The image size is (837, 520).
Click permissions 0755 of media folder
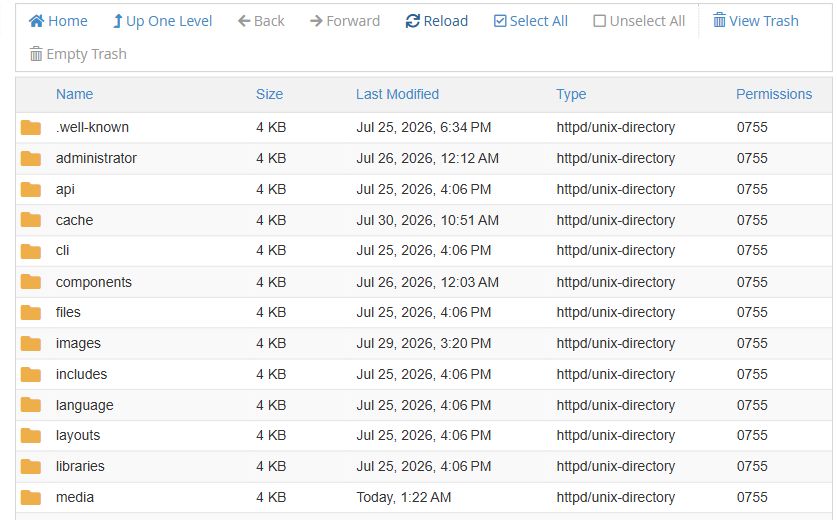point(752,497)
